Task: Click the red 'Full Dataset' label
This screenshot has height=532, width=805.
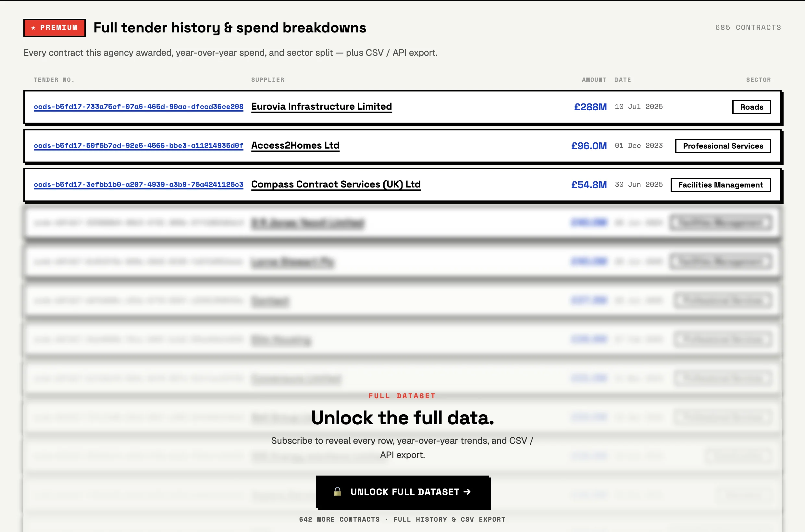Action: [x=402, y=396]
